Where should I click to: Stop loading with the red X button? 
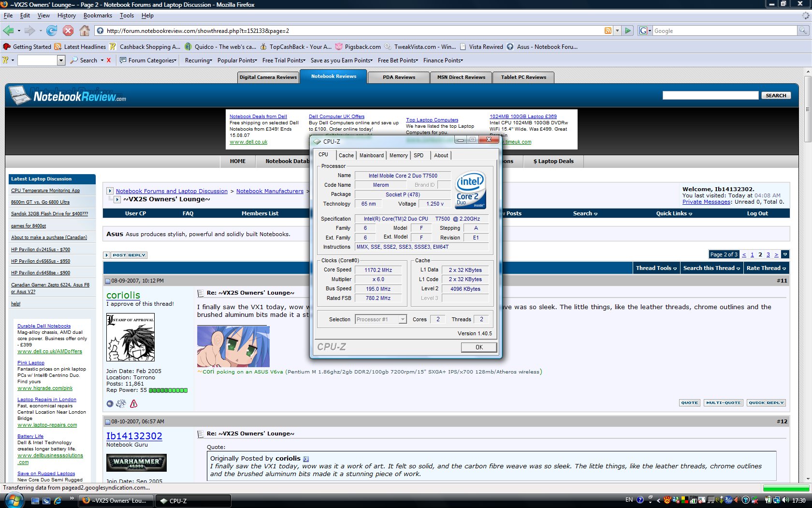point(68,30)
